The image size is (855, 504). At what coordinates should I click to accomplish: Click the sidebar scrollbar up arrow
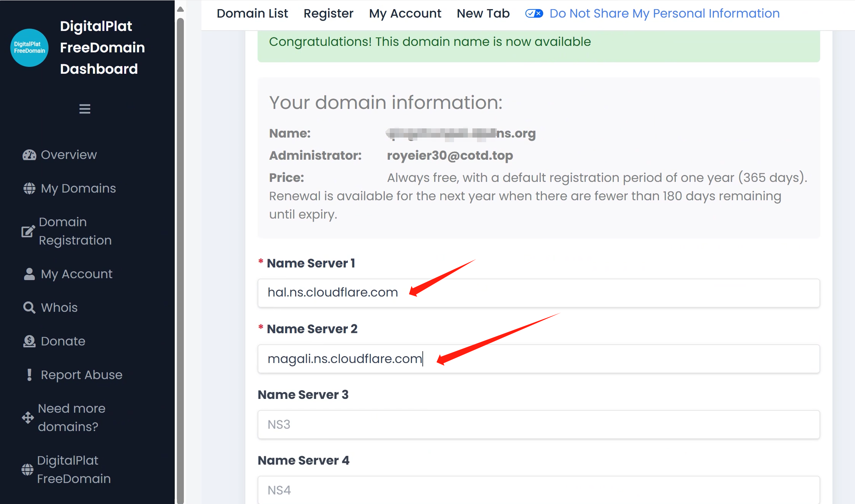[x=180, y=9]
